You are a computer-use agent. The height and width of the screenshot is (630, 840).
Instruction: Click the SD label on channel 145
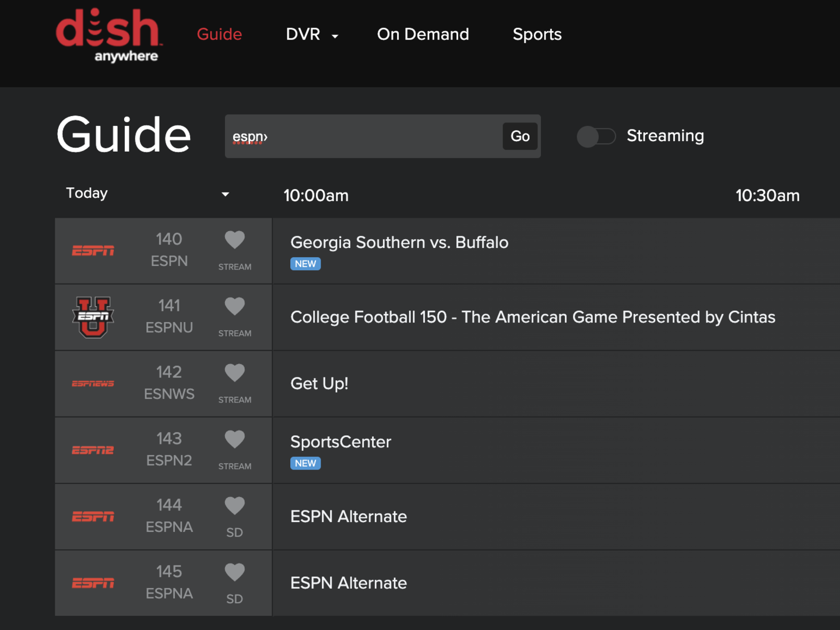(234, 599)
